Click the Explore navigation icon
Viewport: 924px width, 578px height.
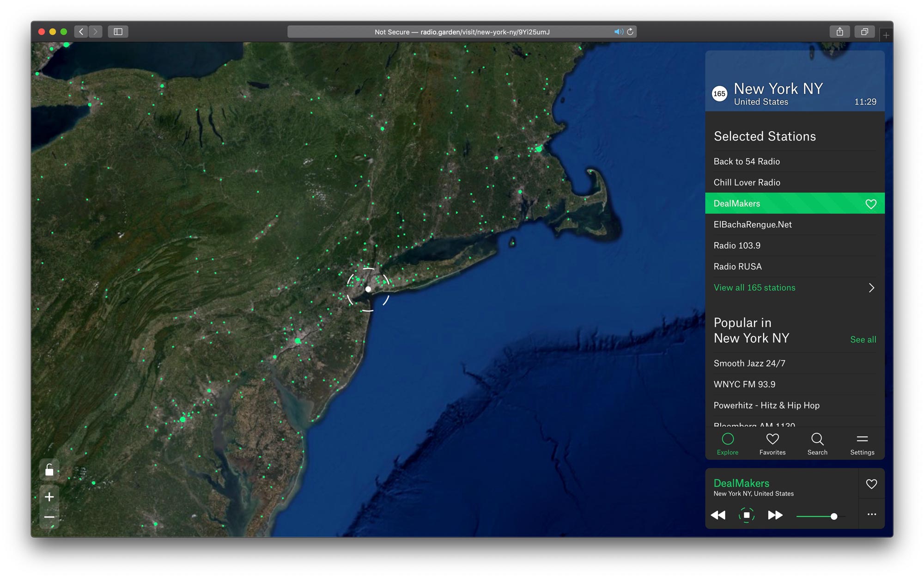(x=727, y=439)
